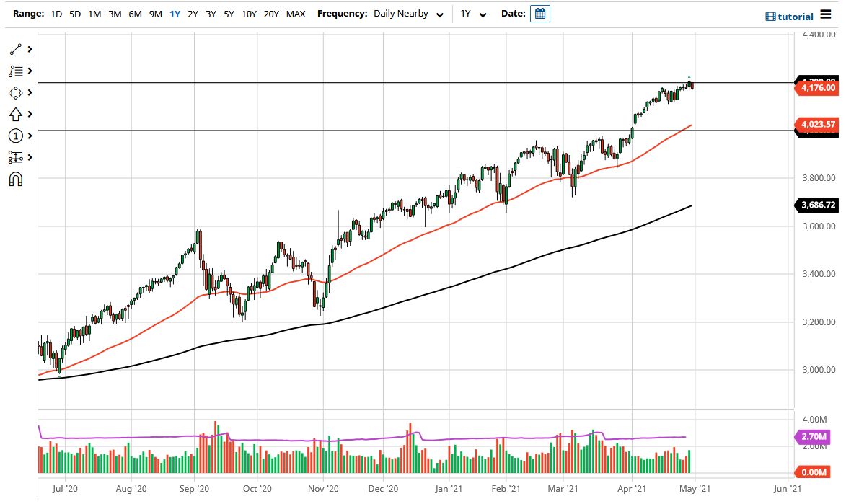Select the 1D range button
Image resolution: width=846 pixels, height=504 pixels.
[x=56, y=14]
